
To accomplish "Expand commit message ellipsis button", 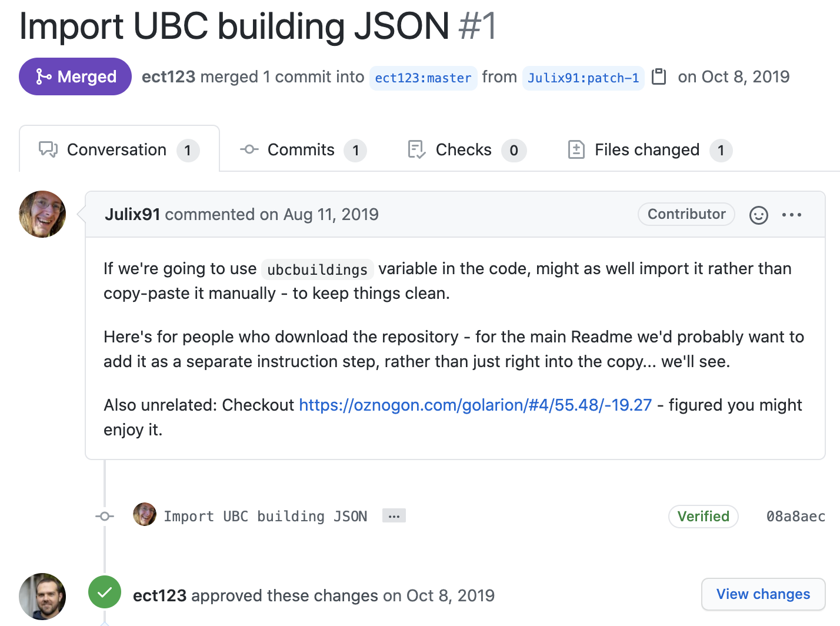I will [394, 516].
